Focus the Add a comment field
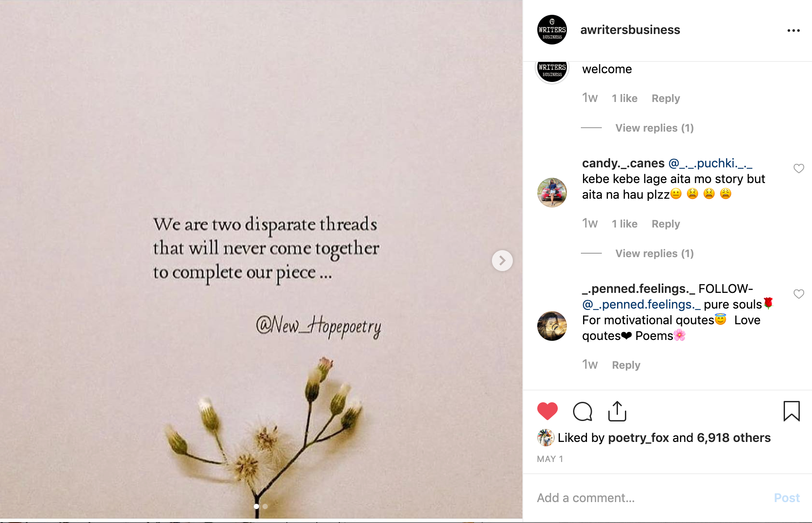This screenshot has height=523, width=812. coord(650,498)
